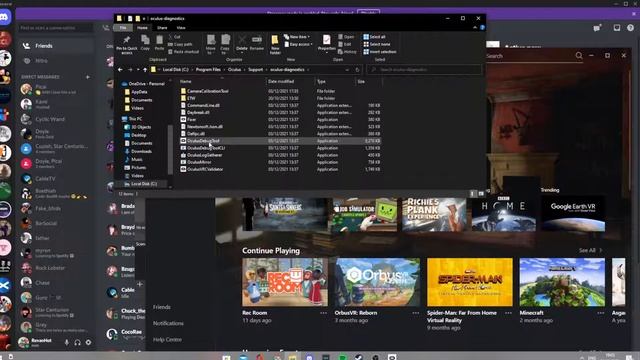Open Discord inbox icon in top bar

click(x=617, y=28)
